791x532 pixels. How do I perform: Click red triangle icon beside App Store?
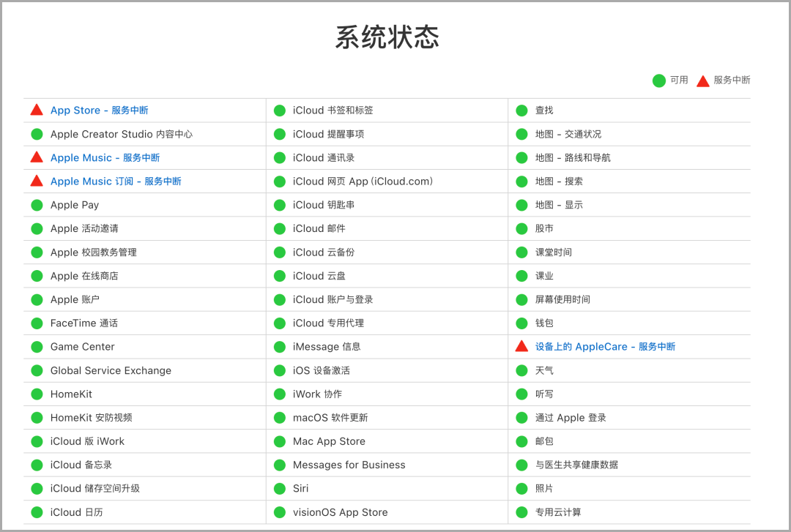click(x=37, y=110)
